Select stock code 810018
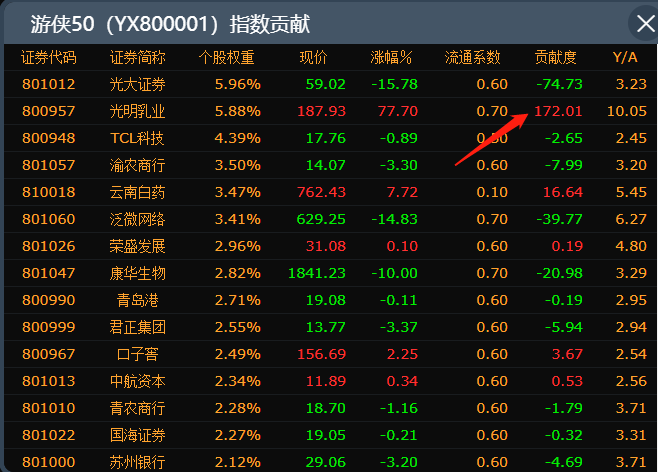 point(49,192)
